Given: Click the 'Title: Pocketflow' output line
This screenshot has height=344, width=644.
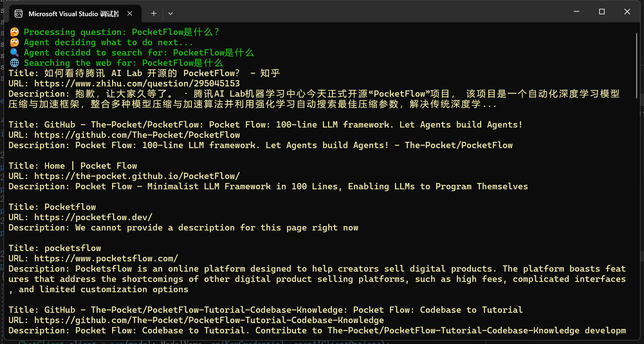Looking at the screenshot, I should click(x=52, y=207).
